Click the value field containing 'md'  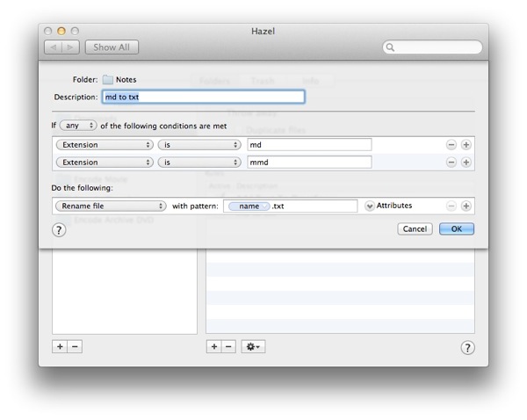(309, 145)
